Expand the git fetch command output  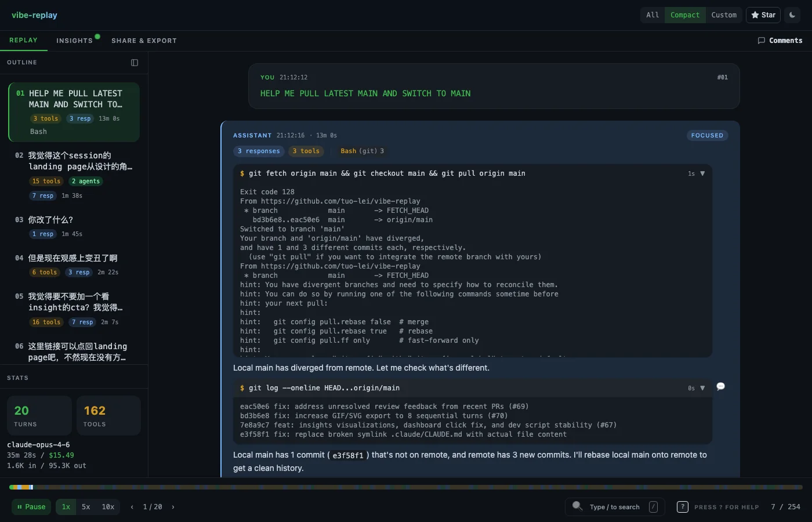[x=703, y=173]
